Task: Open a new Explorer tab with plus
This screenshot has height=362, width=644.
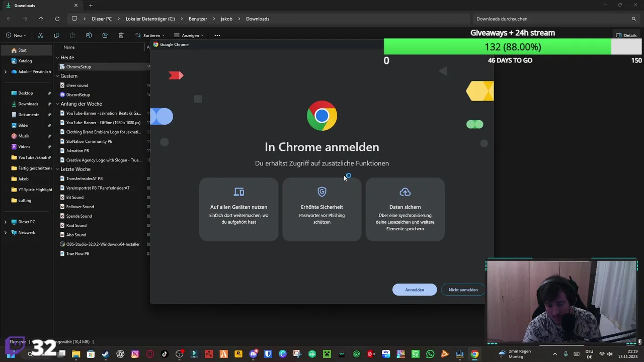Action: (x=91, y=6)
